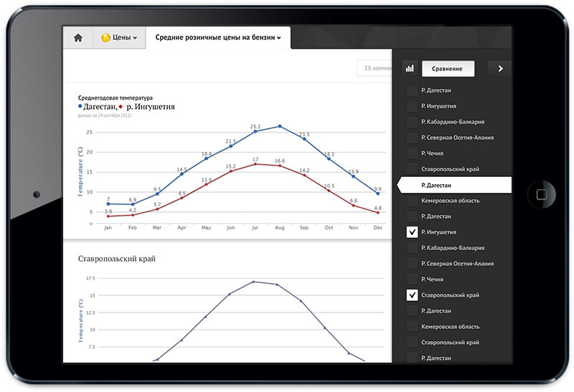Click the 25 comments box above the chart
Screen dimensions: 574x392
pos(375,69)
